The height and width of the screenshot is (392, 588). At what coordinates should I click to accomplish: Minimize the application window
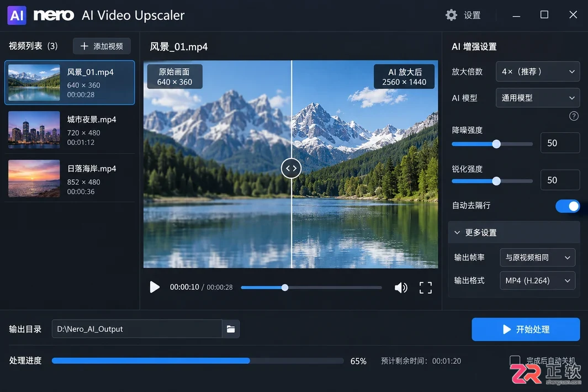coord(516,15)
